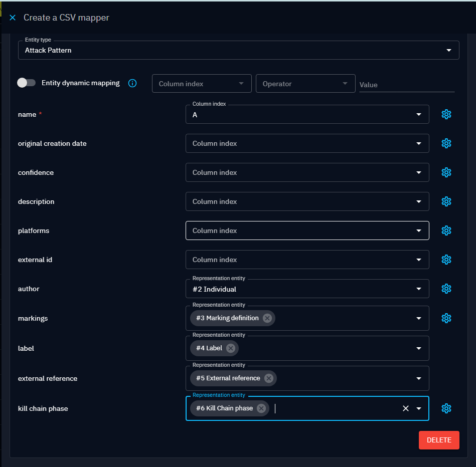
Task: Toggle Entity dynamic mapping switch
Action: [x=26, y=83]
